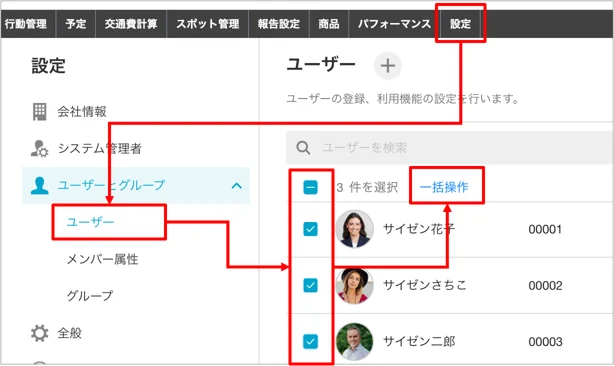Click the plus icon to add user
This screenshot has height=366, width=614.
388,66
